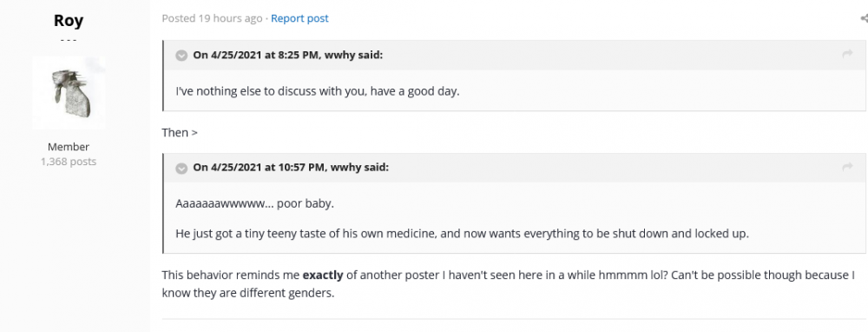Click the 10:57 PM quote header text
Viewport: 868px width, 332px height.
291,168
